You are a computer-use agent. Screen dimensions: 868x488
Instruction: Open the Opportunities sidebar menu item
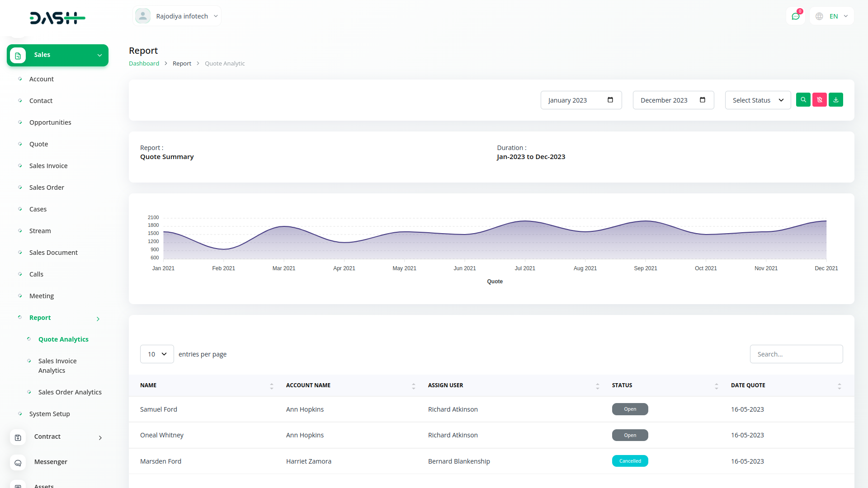50,122
